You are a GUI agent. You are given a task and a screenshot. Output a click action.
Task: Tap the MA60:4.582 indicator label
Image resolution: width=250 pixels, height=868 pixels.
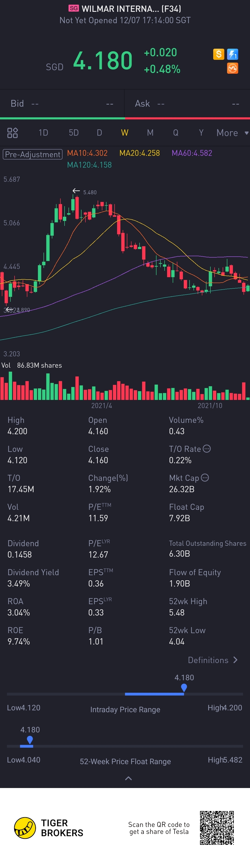[192, 153]
